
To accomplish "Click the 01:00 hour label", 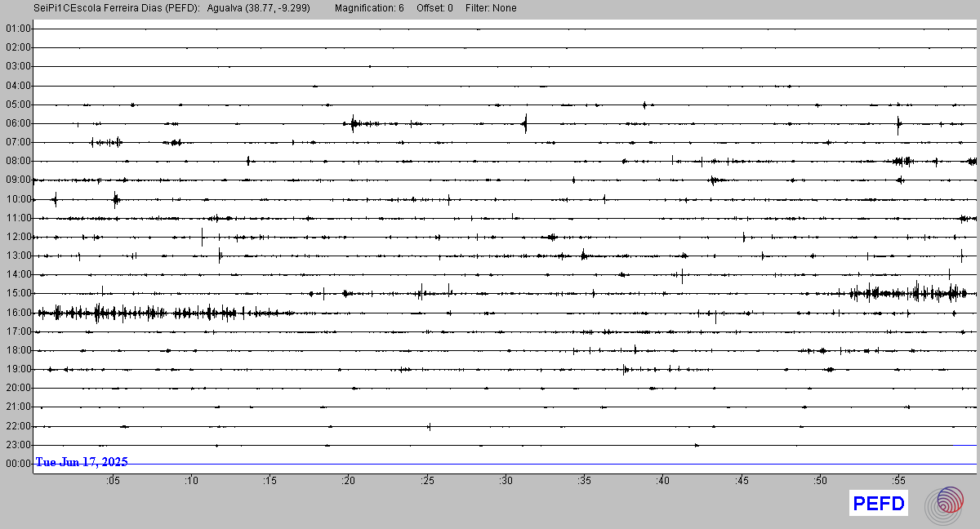I will [18, 29].
